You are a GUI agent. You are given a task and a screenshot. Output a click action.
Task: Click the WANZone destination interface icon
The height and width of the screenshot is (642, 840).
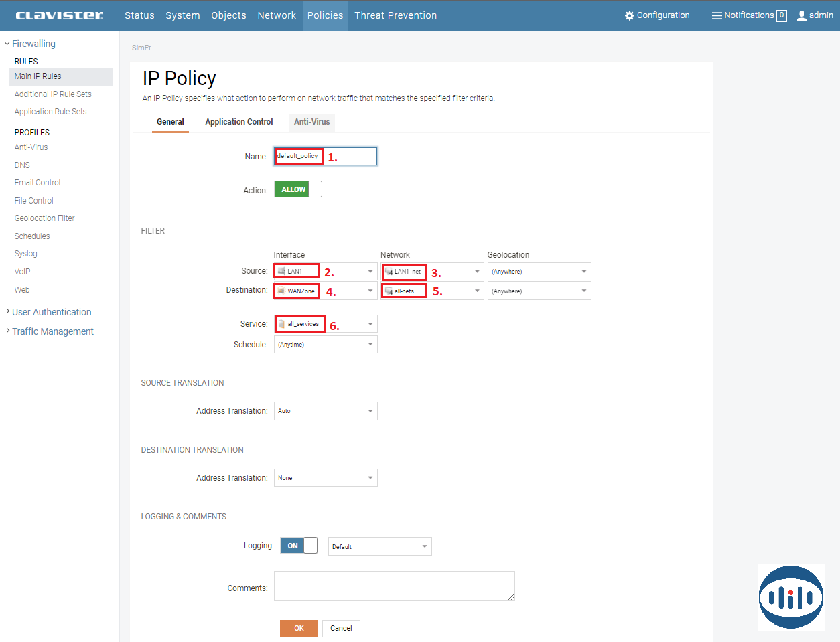[x=281, y=291]
